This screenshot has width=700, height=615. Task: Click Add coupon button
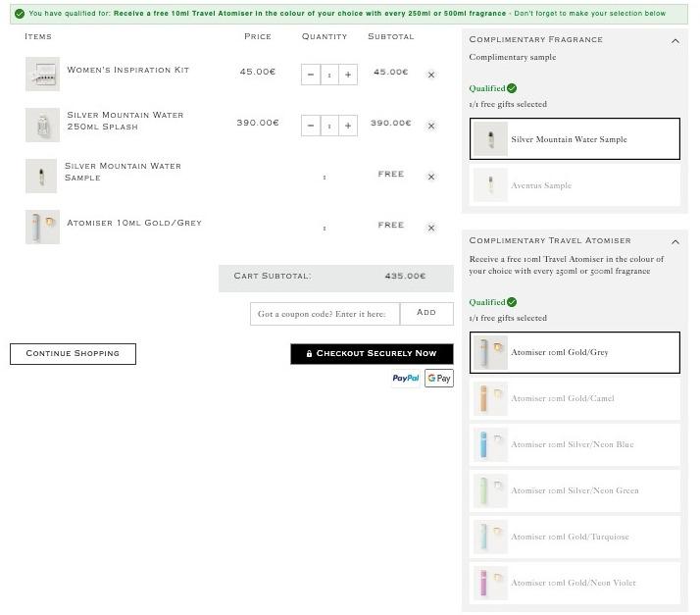click(x=426, y=314)
